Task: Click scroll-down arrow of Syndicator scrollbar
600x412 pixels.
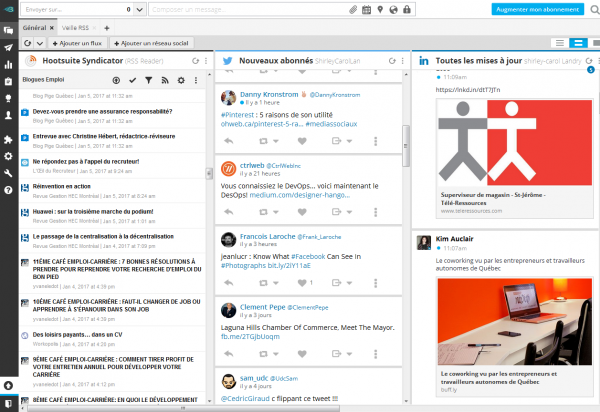Action: 209,401
